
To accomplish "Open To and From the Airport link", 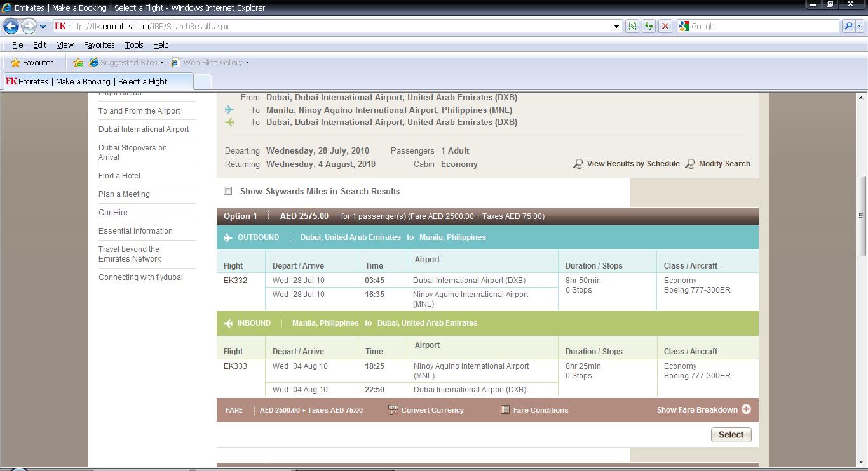I will click(x=139, y=111).
